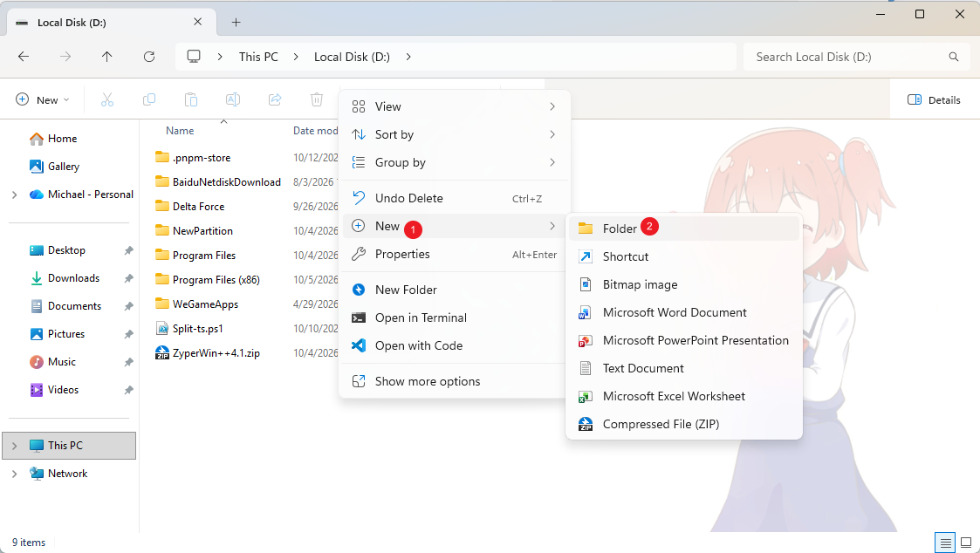
Task: Expand the Sort by submenu
Action: click(455, 135)
